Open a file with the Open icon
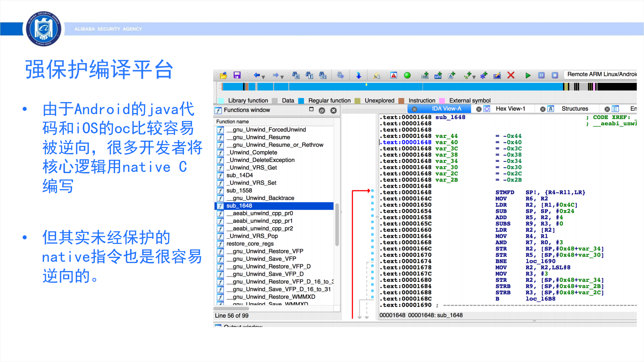The width and height of the screenshot is (644, 362). (223, 75)
